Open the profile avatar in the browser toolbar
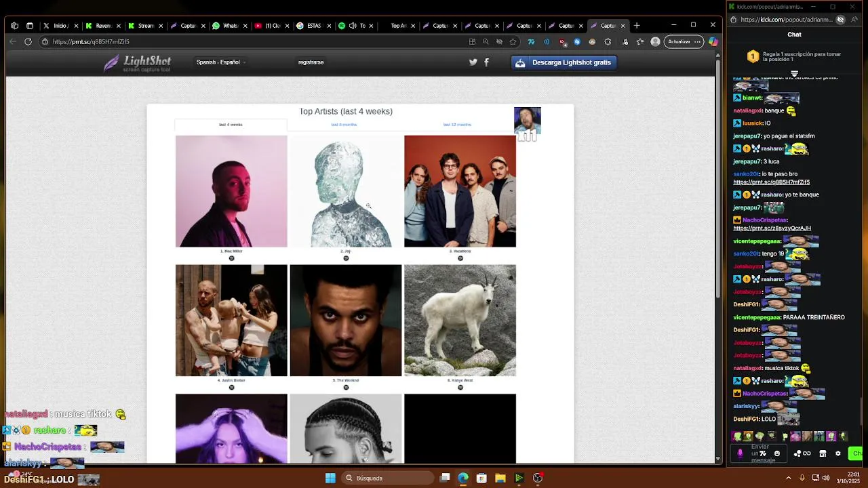This screenshot has width=868, height=488. pyautogui.click(x=655, y=41)
